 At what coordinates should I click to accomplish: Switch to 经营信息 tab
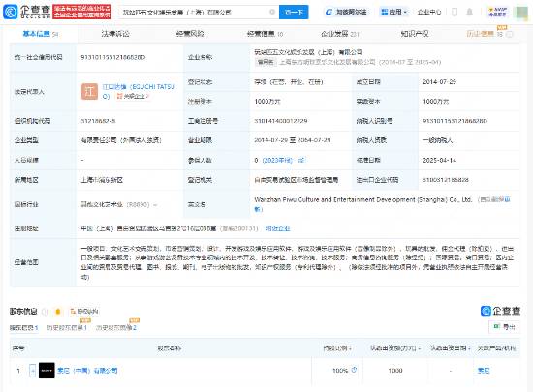(265, 34)
